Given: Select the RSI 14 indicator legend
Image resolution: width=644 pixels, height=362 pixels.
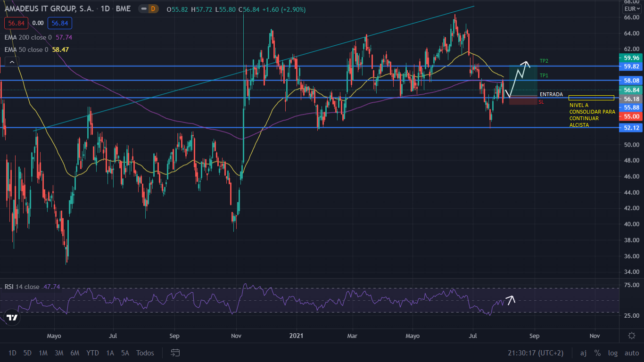Looking at the screenshot, I should click(x=22, y=287).
